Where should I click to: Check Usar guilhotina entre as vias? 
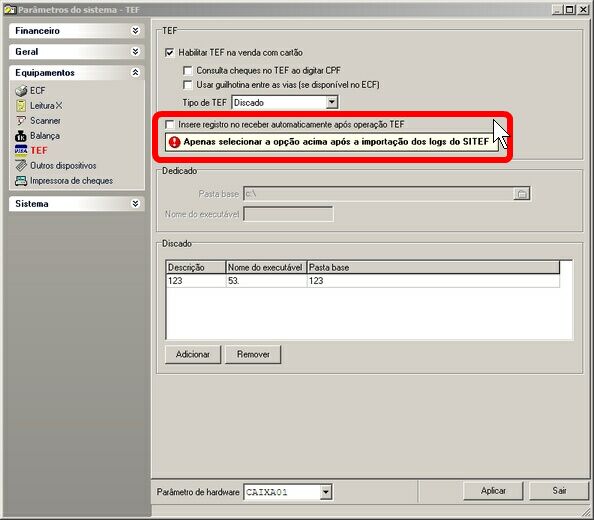click(x=188, y=85)
